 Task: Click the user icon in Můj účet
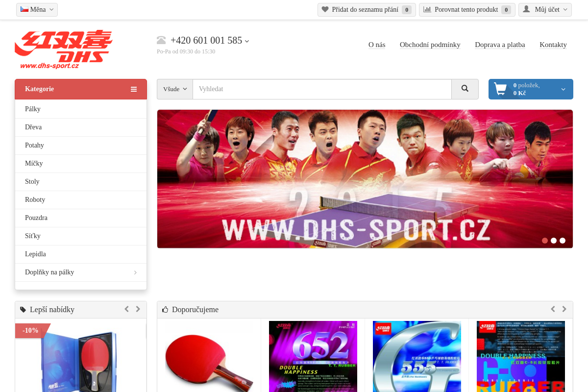coord(526,9)
